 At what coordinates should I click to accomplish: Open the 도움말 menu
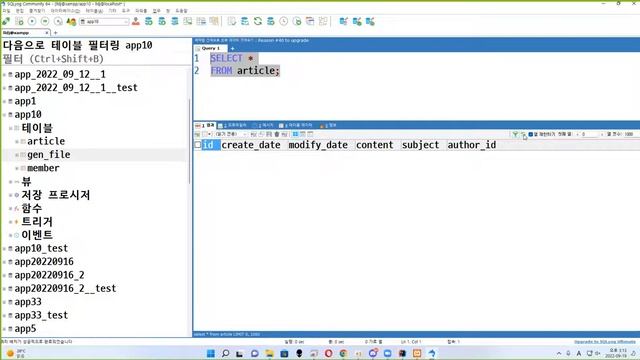point(181,11)
